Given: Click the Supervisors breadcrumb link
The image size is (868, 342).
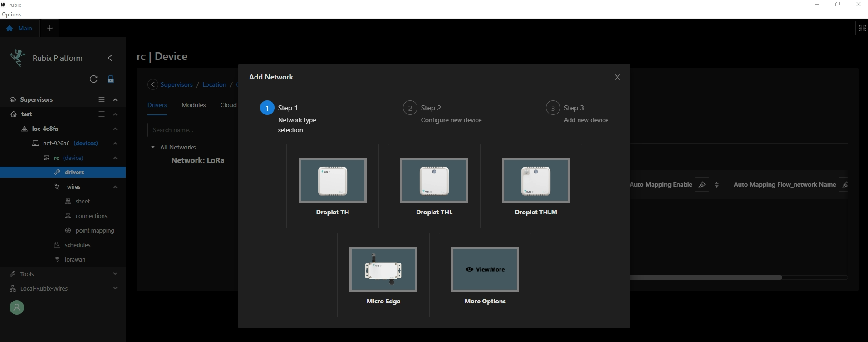Looking at the screenshot, I should (177, 84).
